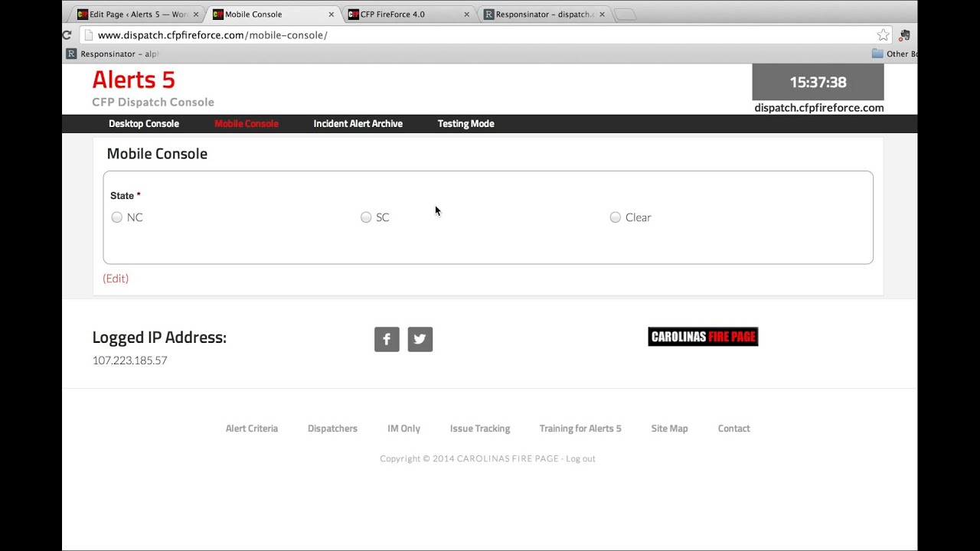Open the Site Map footer link
The height and width of the screenshot is (551, 980).
click(670, 429)
